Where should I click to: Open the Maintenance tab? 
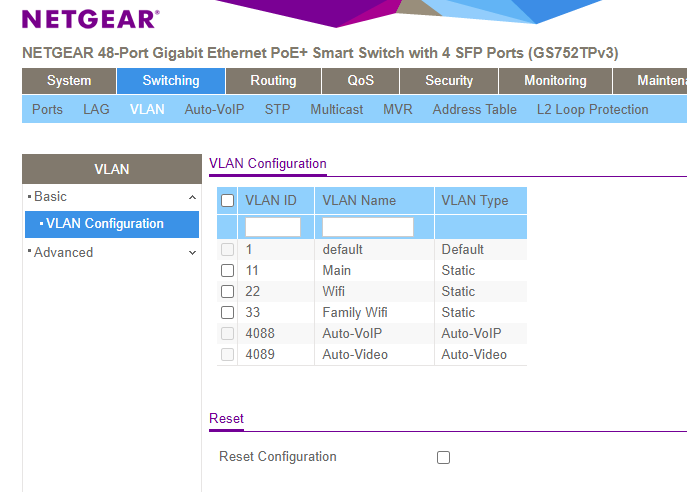point(650,81)
